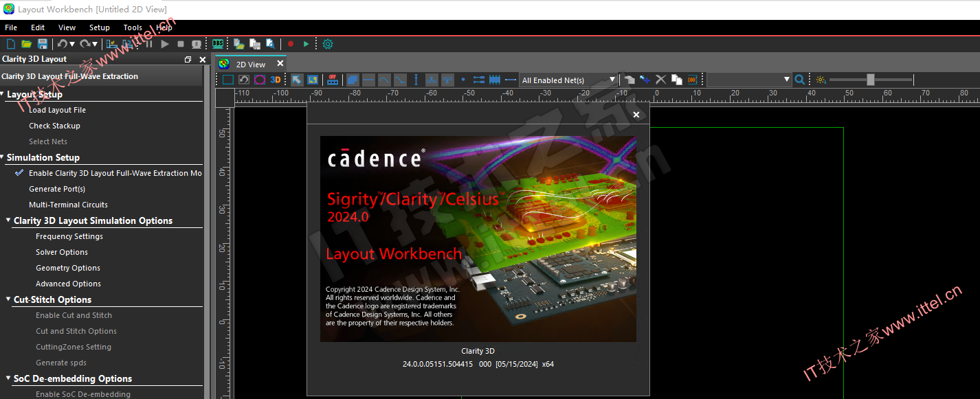This screenshot has height=399, width=980.
Task: Open the View menu
Action: (x=67, y=27)
